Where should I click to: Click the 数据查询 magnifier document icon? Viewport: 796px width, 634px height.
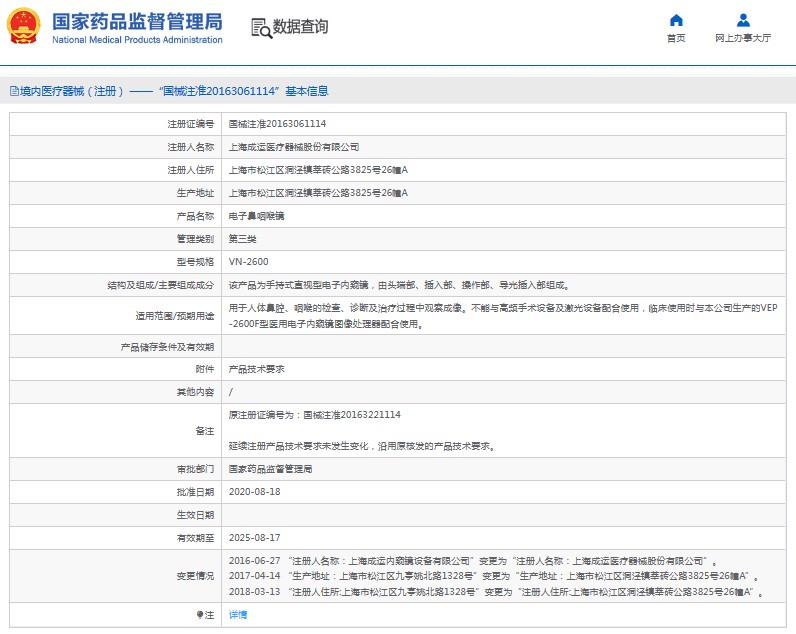[260, 27]
